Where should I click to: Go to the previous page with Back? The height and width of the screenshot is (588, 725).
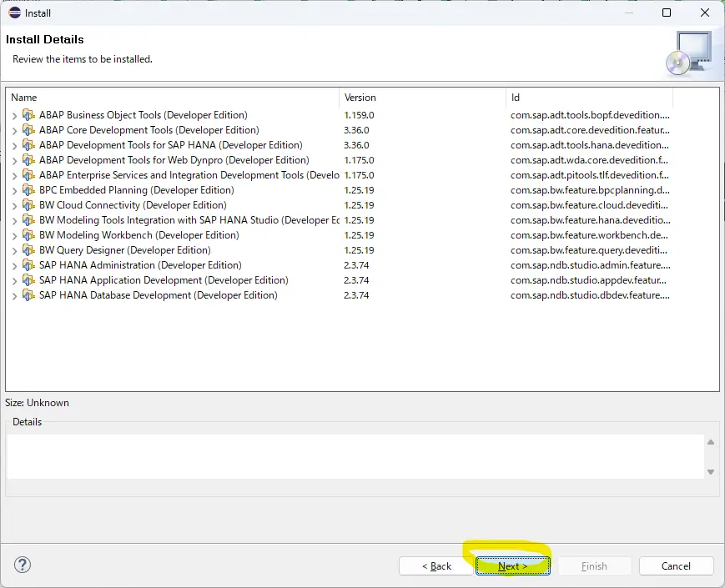tap(436, 565)
